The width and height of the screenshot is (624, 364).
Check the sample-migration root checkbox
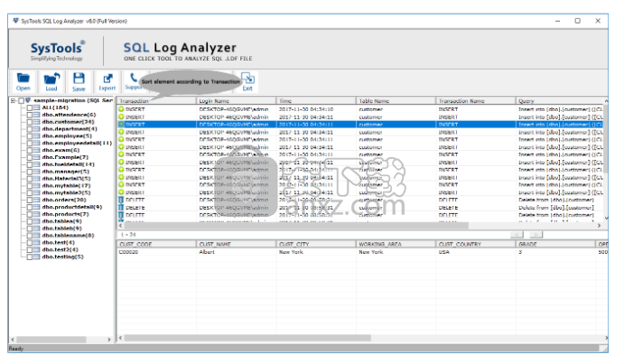[21, 101]
